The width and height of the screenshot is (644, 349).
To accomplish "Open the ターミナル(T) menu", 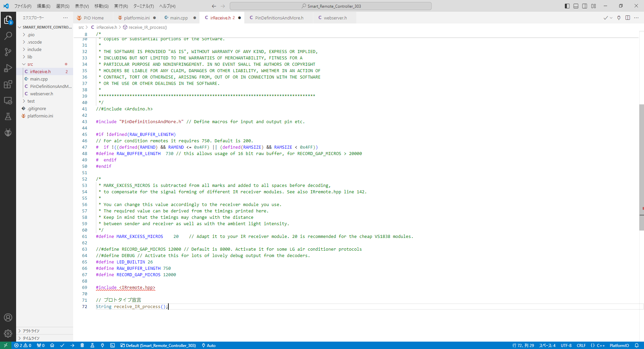I will (x=144, y=6).
